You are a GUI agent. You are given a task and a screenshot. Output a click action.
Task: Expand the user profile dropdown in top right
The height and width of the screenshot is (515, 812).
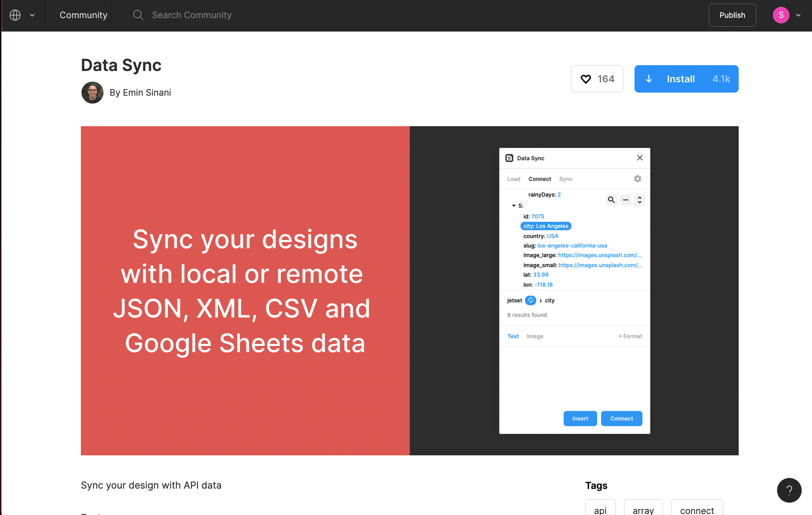798,15
